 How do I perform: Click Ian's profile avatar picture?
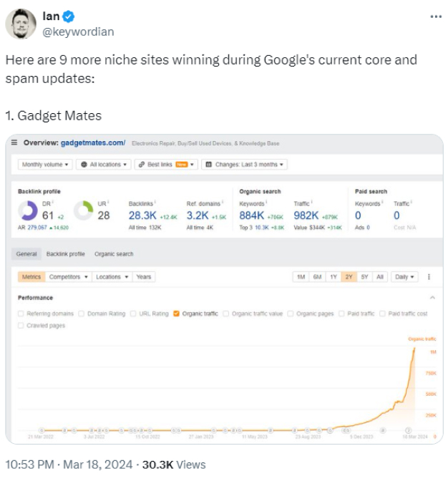click(x=21, y=24)
